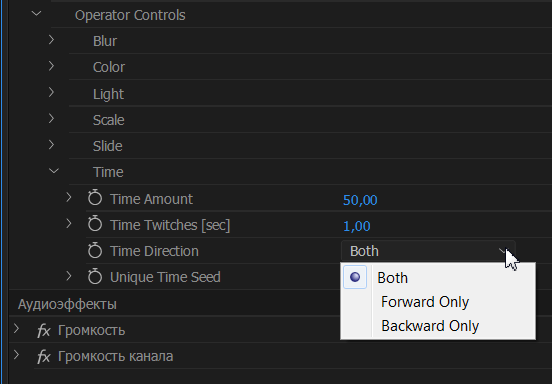Expand the Color section
The image size is (552, 384).
tap(51, 65)
